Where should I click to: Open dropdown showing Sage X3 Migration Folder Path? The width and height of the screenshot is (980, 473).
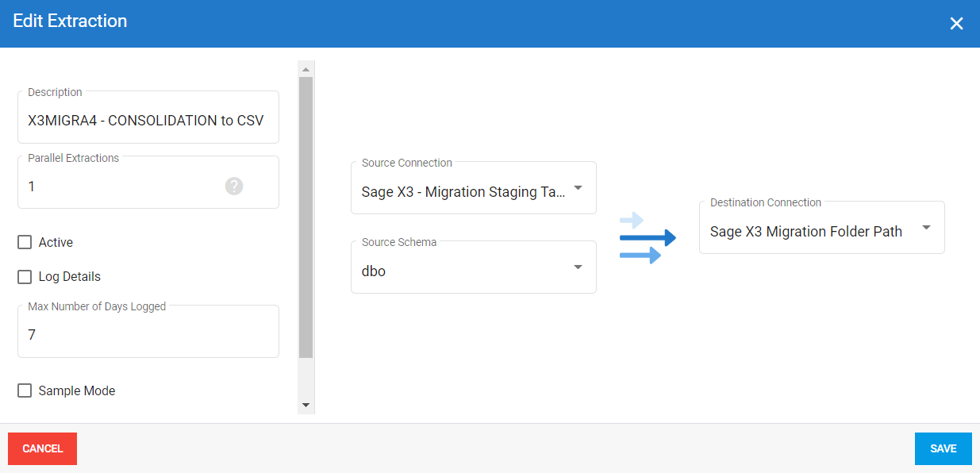click(805, 232)
